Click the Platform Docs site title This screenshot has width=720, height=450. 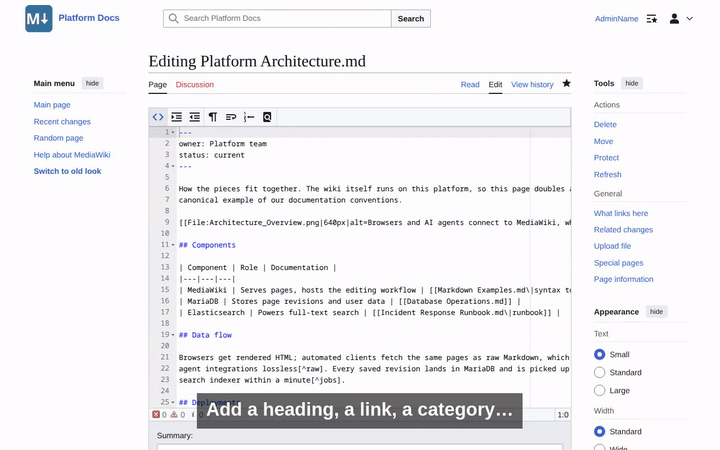(x=89, y=18)
